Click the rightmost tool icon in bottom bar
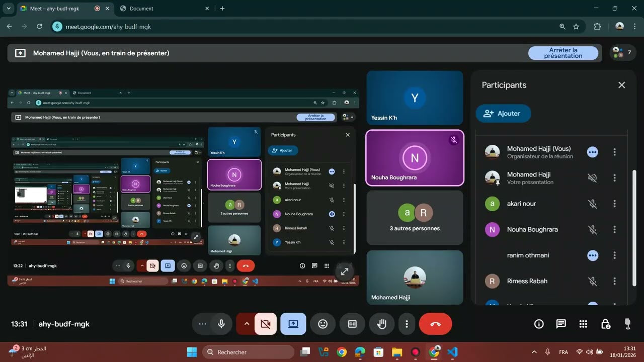This screenshot has width=644, height=362. coord(627,324)
